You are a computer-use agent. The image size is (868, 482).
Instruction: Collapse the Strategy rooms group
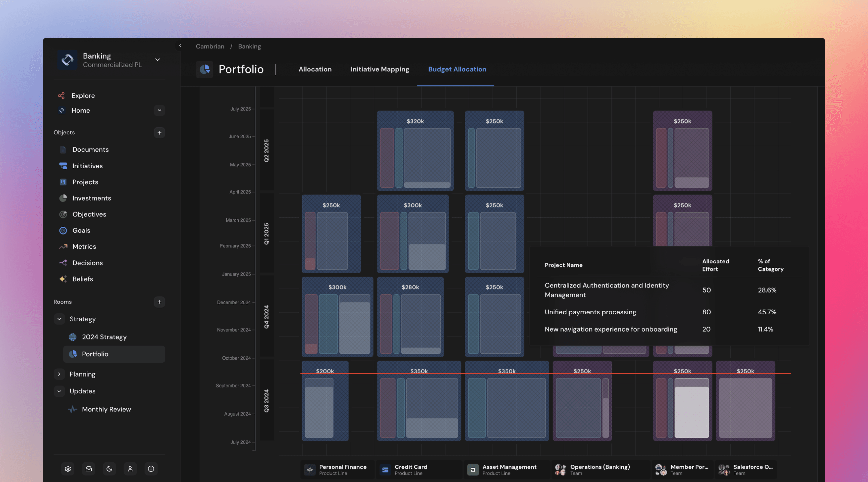click(x=59, y=319)
